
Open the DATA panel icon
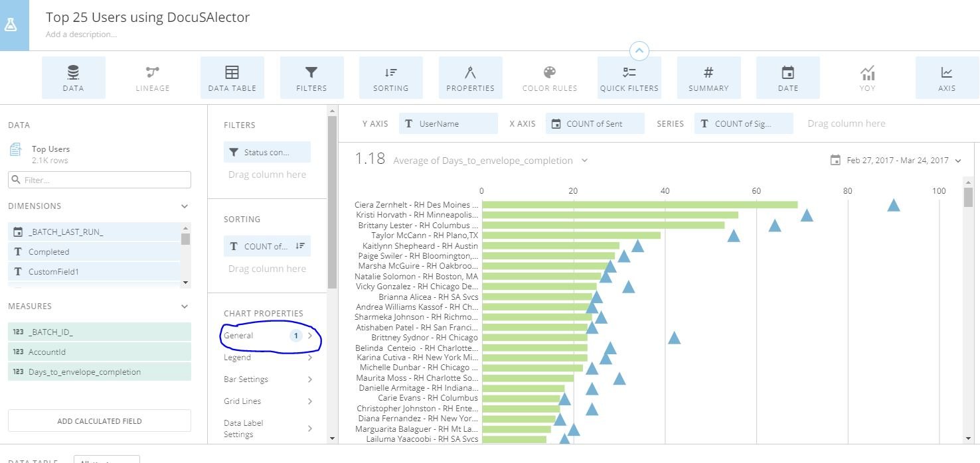[x=73, y=76]
